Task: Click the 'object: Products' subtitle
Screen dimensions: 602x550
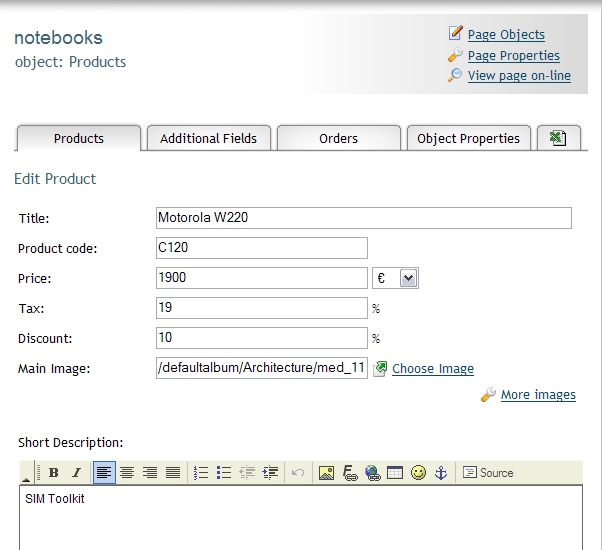Action: (x=70, y=62)
